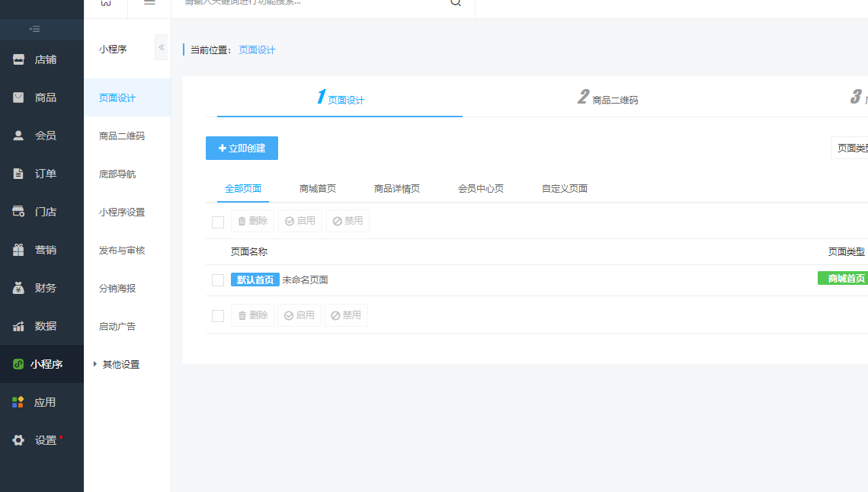
Task: Check the 未命名页面 row checkbox
Action: tap(218, 280)
